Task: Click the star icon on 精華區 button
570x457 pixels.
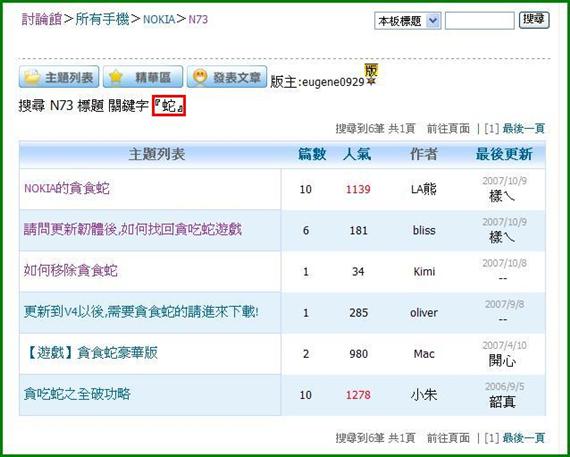Action: pos(116,77)
